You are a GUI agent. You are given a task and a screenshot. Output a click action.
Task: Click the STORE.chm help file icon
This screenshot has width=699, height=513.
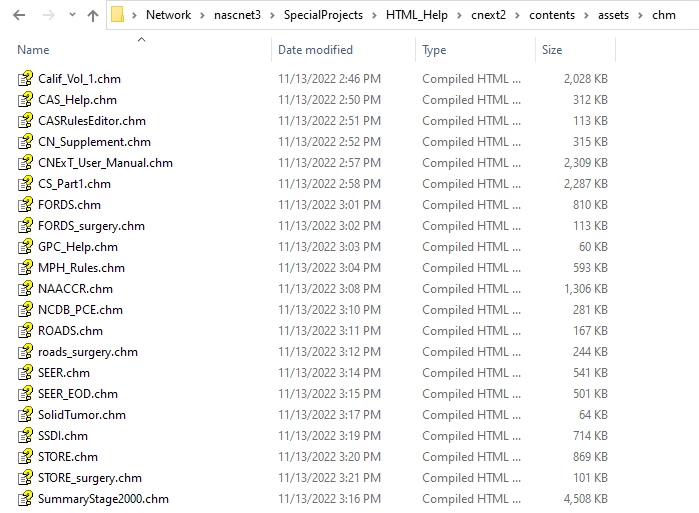25,456
